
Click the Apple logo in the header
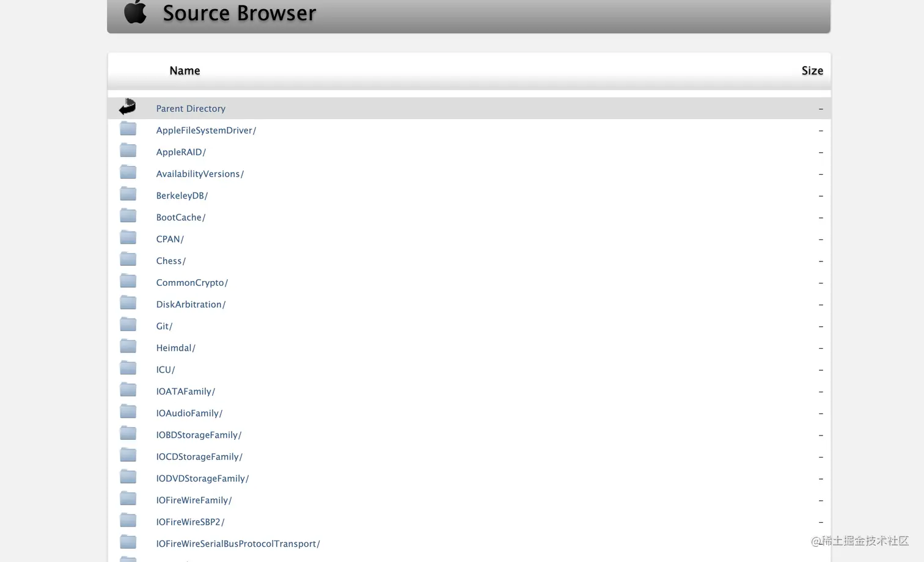(135, 12)
